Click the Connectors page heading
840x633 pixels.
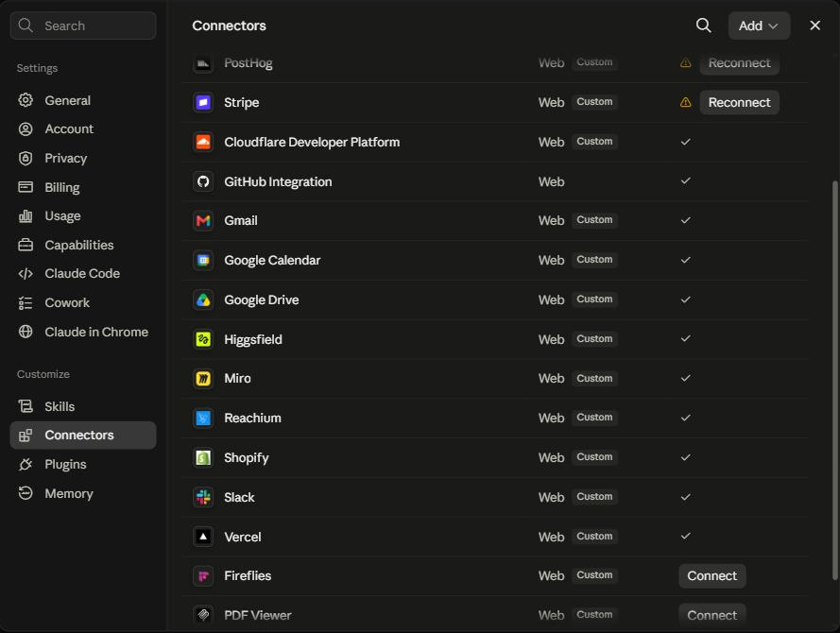[x=230, y=26]
